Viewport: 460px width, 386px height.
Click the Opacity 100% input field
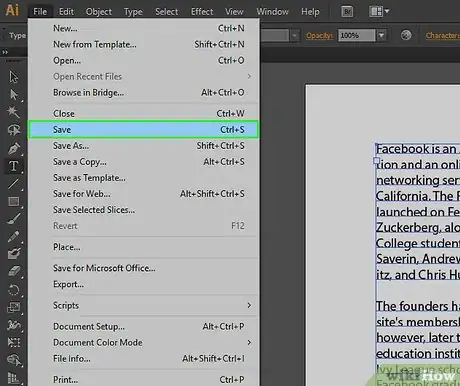coord(357,35)
